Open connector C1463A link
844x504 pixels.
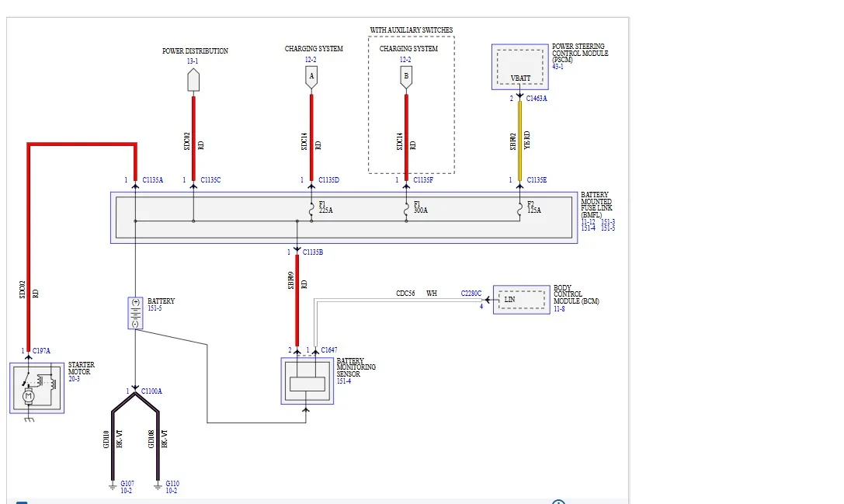[x=537, y=99]
